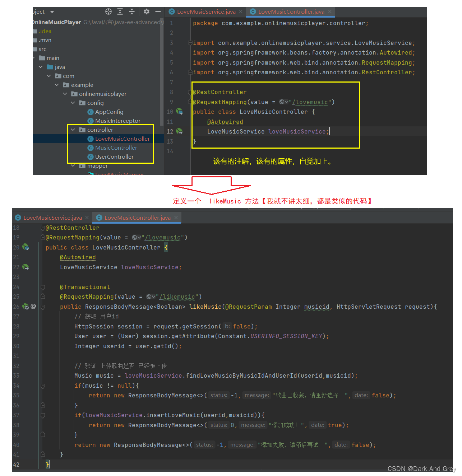Open URL globe dropdown before "/lovemusic" line 9
The image size is (462, 476).
pyautogui.click(x=284, y=102)
